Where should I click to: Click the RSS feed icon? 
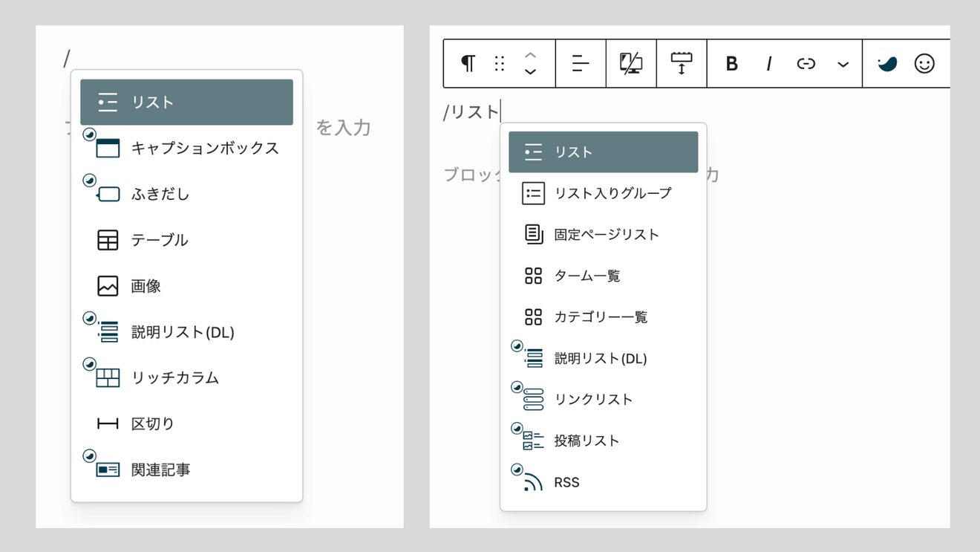coord(533,482)
